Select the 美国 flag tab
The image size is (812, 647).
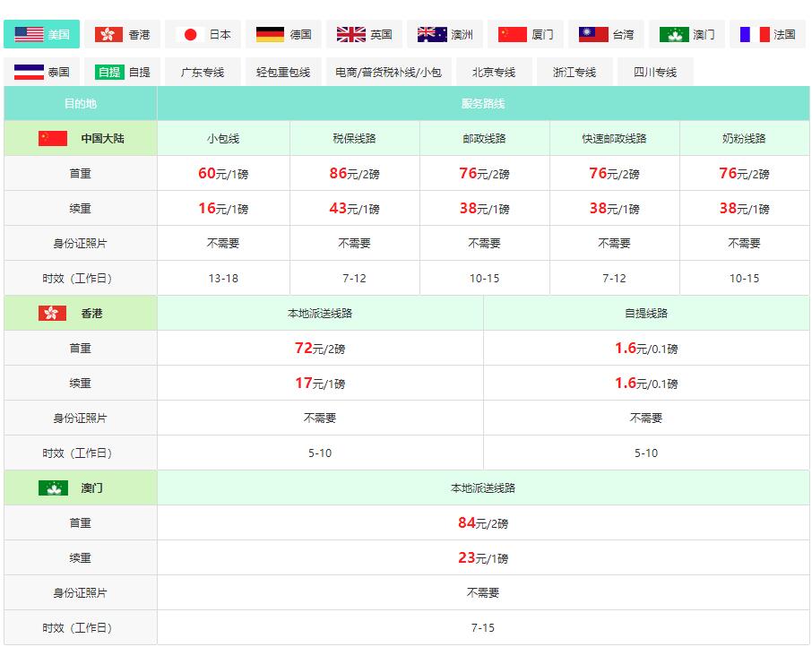pos(41,34)
